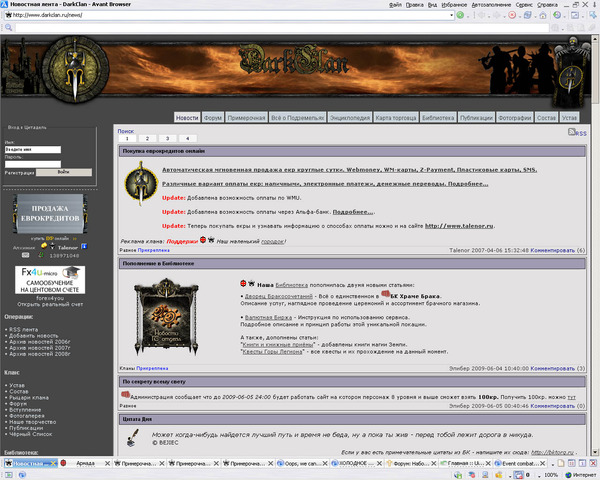This screenshot has height=480, width=600.
Task: Click the red Stop loading icon
Action: tap(512, 15)
